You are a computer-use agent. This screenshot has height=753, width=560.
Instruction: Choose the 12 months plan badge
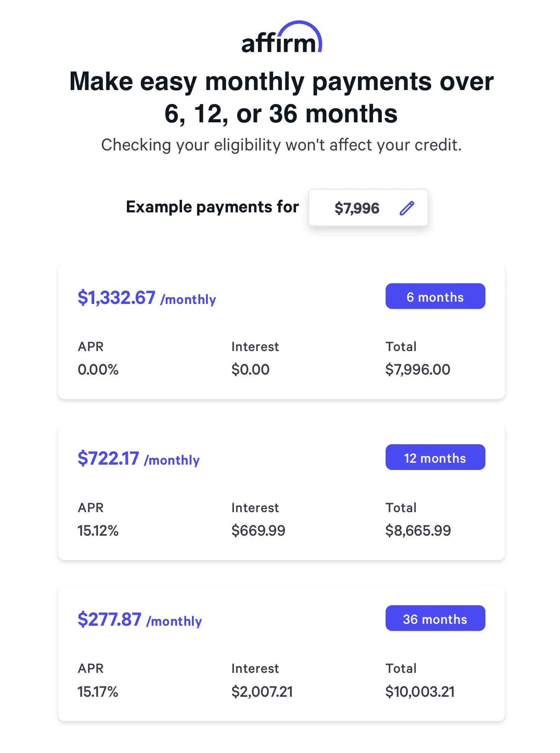click(x=435, y=457)
